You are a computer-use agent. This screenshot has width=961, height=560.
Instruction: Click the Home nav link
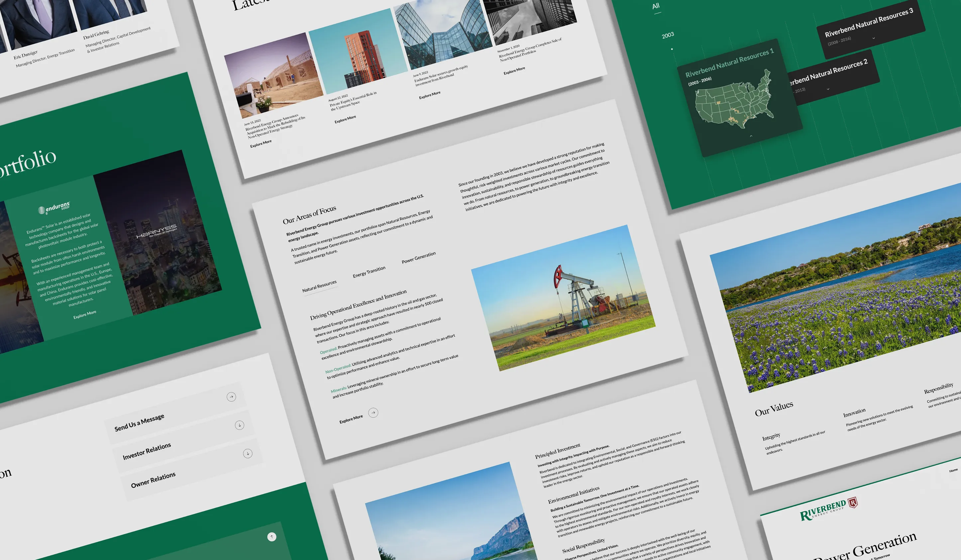click(953, 470)
